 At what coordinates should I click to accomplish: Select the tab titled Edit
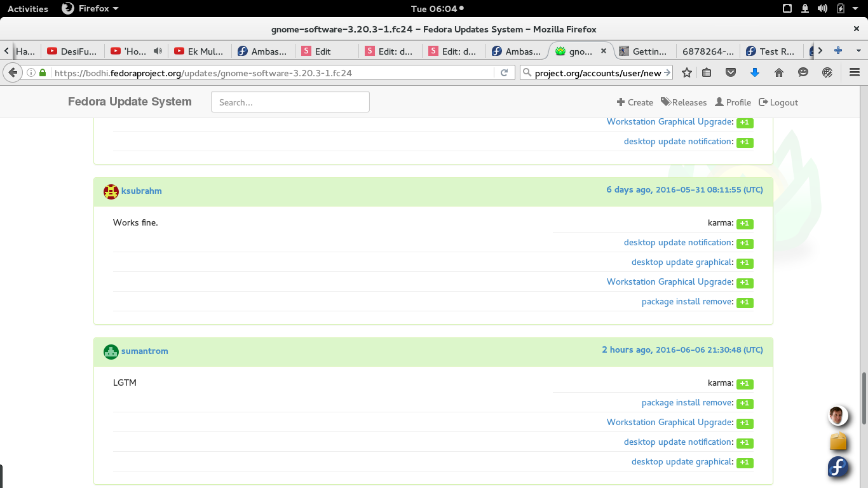click(x=327, y=51)
